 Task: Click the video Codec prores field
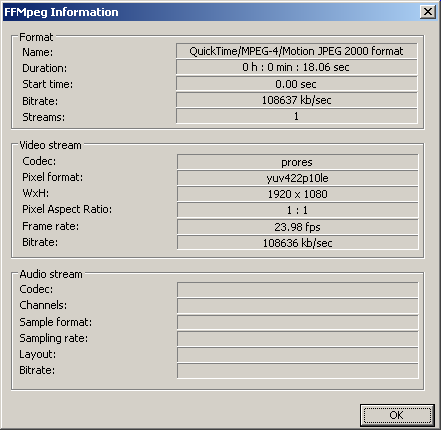point(297,162)
